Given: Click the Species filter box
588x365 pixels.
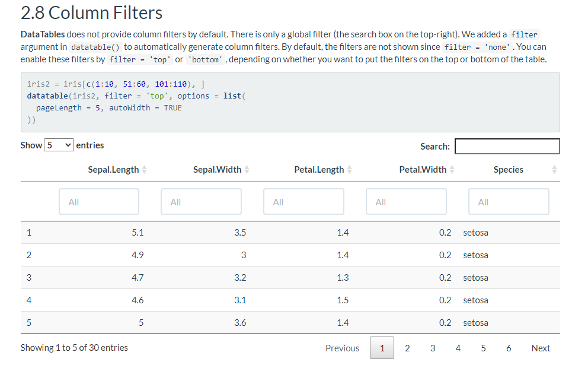Looking at the screenshot, I should [509, 202].
